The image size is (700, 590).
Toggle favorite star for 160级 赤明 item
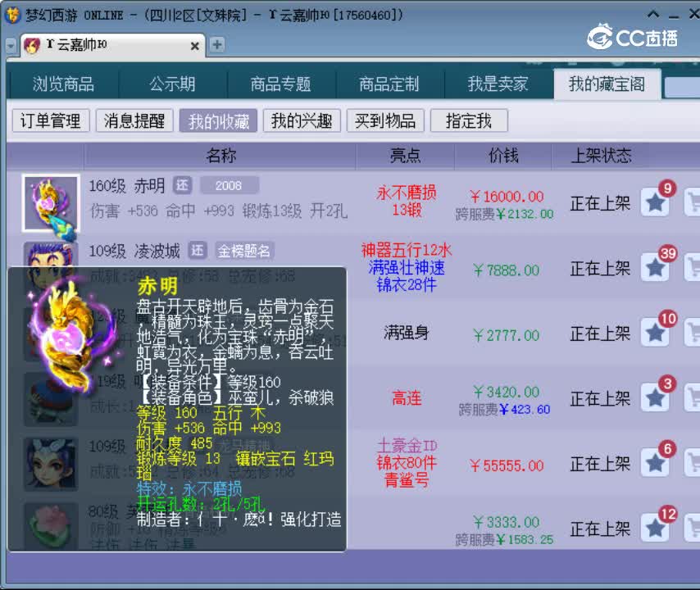click(656, 202)
